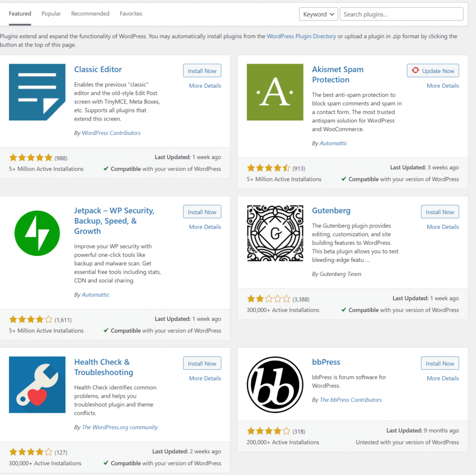Install Health Check & Troubleshooting plugin
Viewport: 476px width, 475px height.
pyautogui.click(x=202, y=363)
